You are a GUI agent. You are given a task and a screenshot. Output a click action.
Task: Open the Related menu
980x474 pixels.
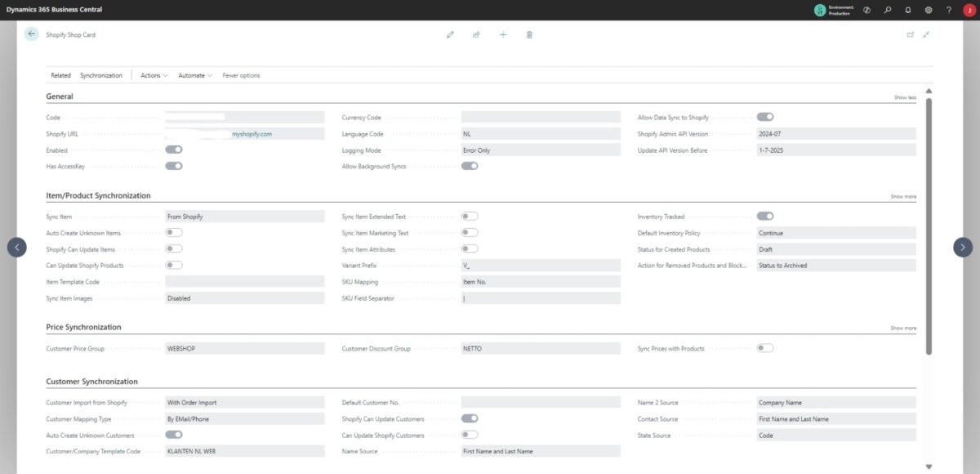click(x=60, y=75)
